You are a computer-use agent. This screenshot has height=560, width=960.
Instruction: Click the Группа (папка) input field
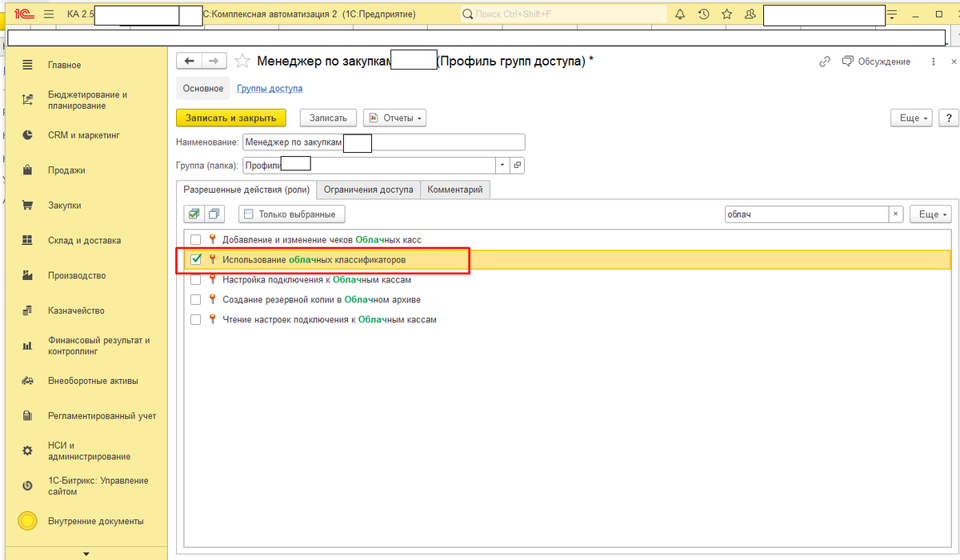click(x=369, y=166)
